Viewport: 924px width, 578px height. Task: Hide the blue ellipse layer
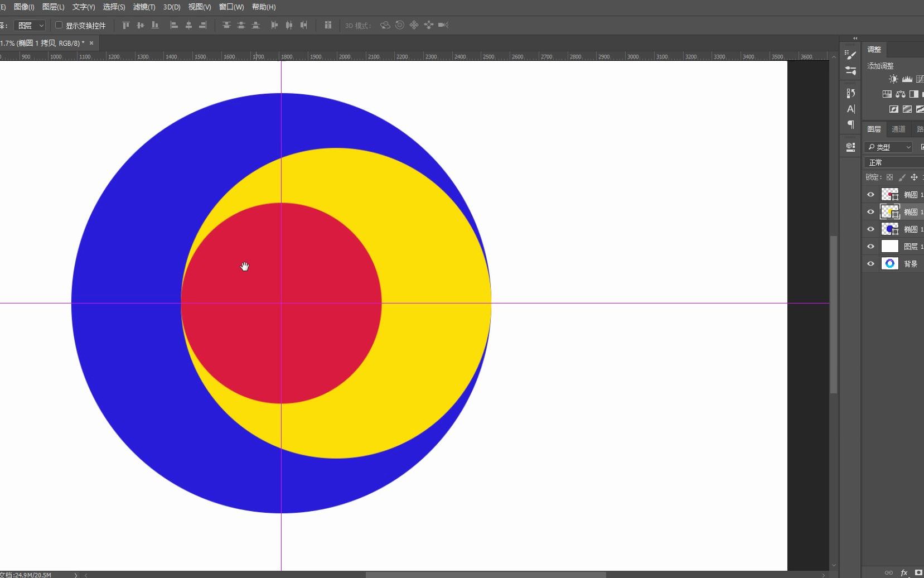click(x=870, y=229)
